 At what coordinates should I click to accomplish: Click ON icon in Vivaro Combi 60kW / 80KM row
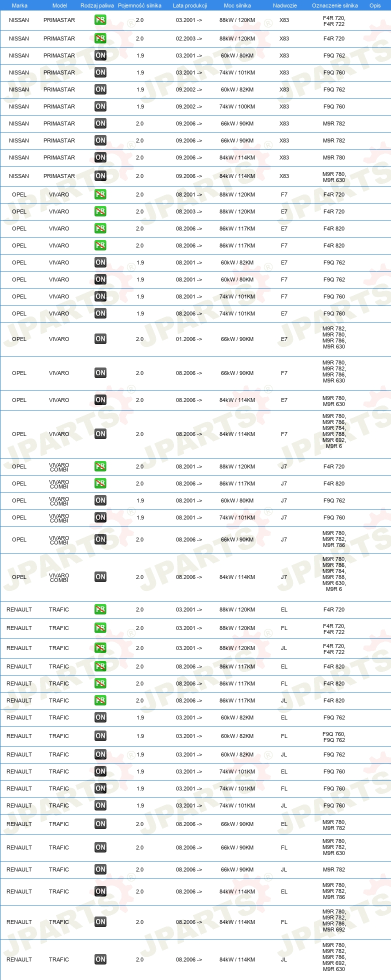click(100, 500)
